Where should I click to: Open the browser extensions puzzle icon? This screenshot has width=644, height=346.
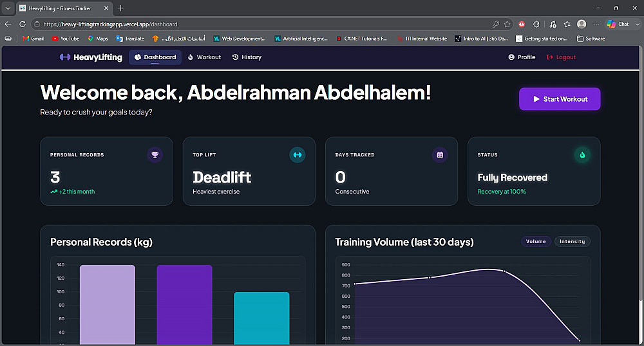(536, 24)
